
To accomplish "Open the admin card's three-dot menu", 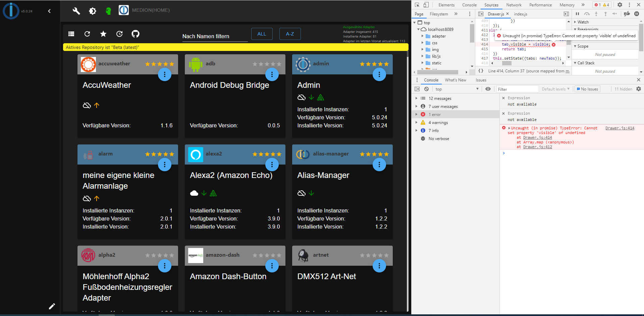I will click(x=379, y=74).
